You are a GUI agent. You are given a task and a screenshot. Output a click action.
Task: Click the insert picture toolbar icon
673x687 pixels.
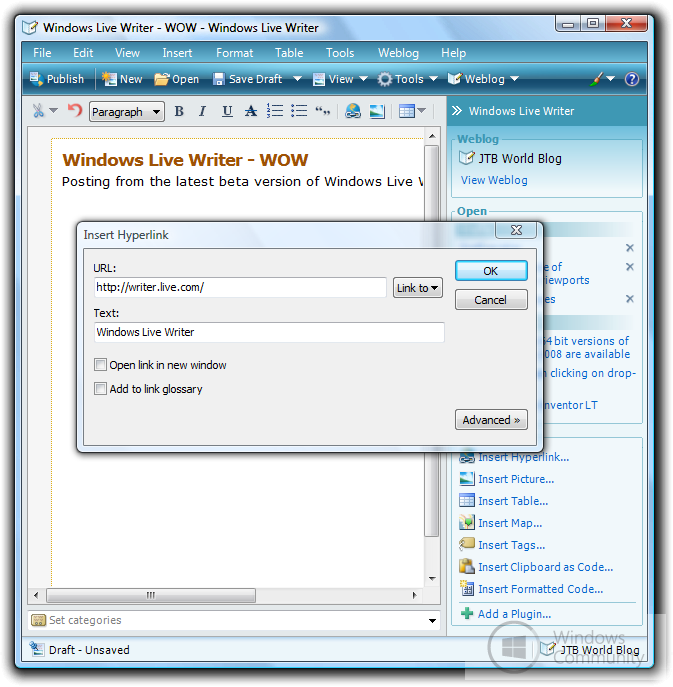point(377,111)
